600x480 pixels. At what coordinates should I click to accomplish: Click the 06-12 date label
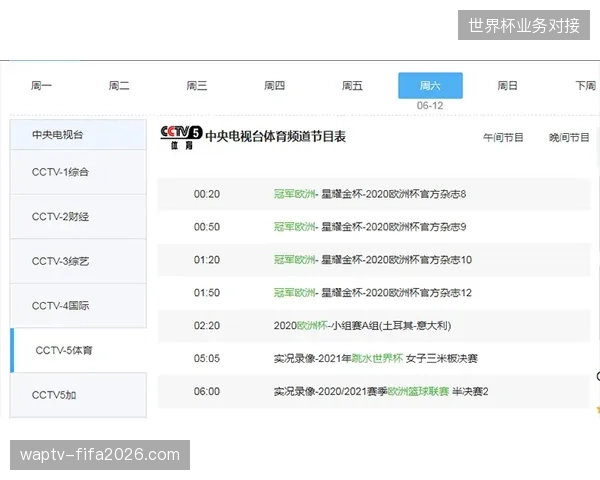(x=430, y=106)
